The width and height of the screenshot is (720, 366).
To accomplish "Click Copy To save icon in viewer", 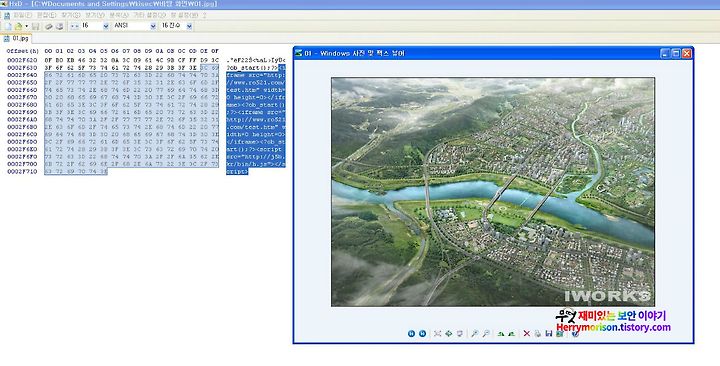I will 548,333.
